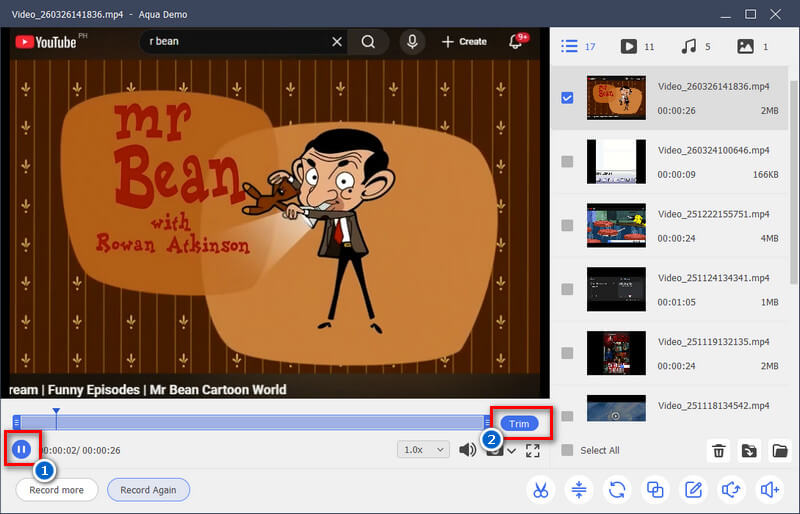
Task: Switch to image screenshots tab
Action: (753, 46)
